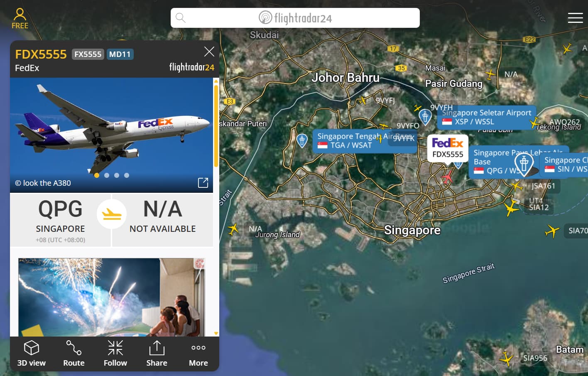Share this flight

tap(157, 354)
